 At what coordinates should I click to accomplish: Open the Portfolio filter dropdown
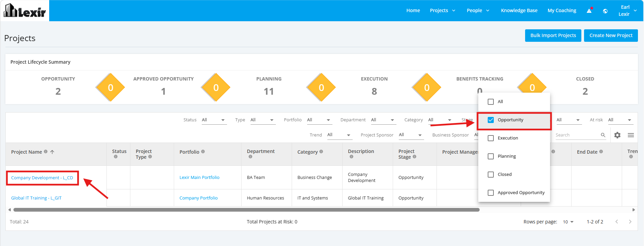click(319, 120)
